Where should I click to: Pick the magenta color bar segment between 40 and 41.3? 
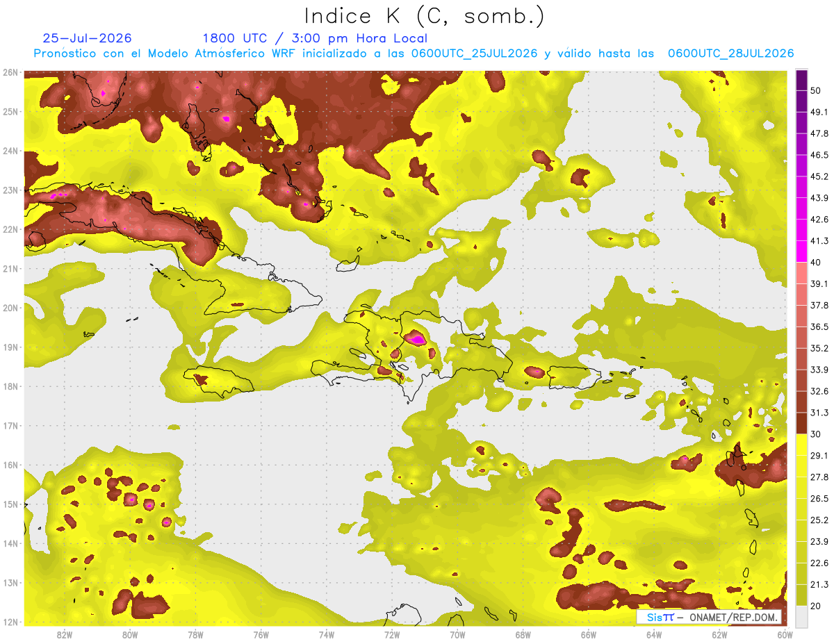click(801, 251)
